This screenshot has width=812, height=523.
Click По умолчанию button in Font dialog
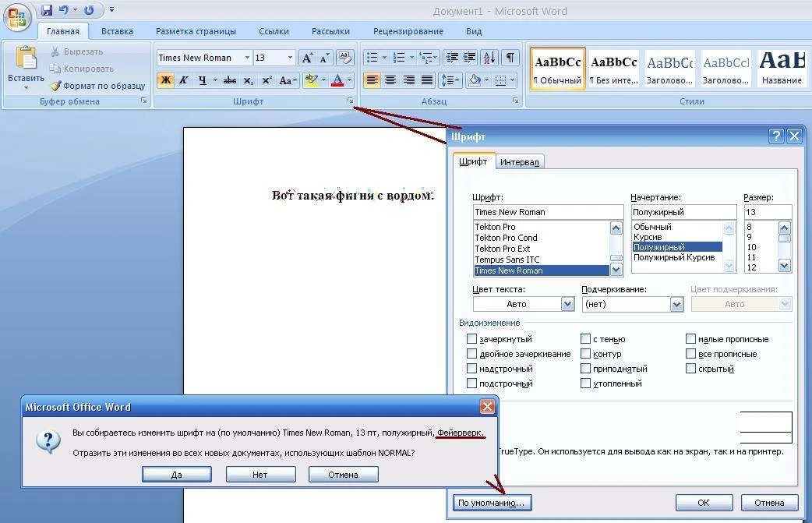pos(492,502)
